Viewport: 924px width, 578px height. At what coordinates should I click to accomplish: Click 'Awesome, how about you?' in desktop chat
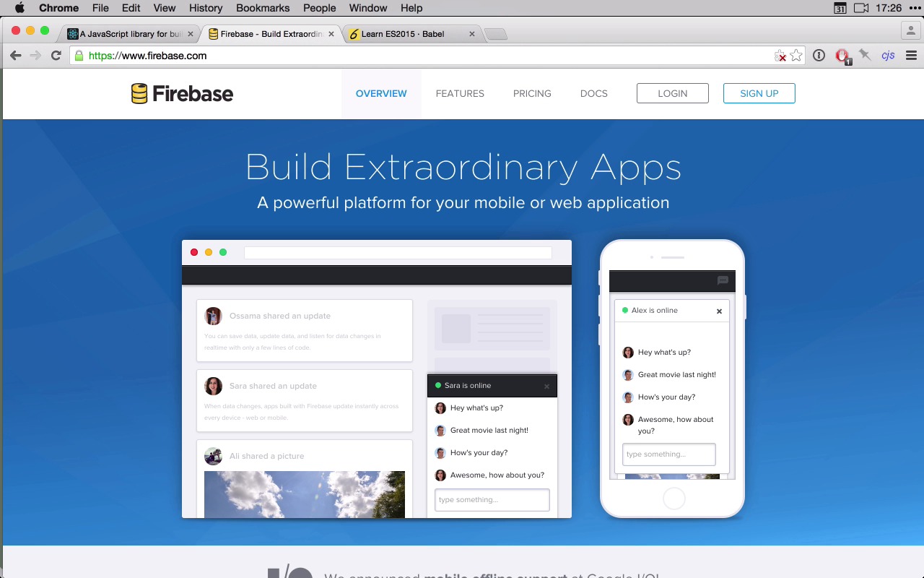pyautogui.click(x=497, y=475)
